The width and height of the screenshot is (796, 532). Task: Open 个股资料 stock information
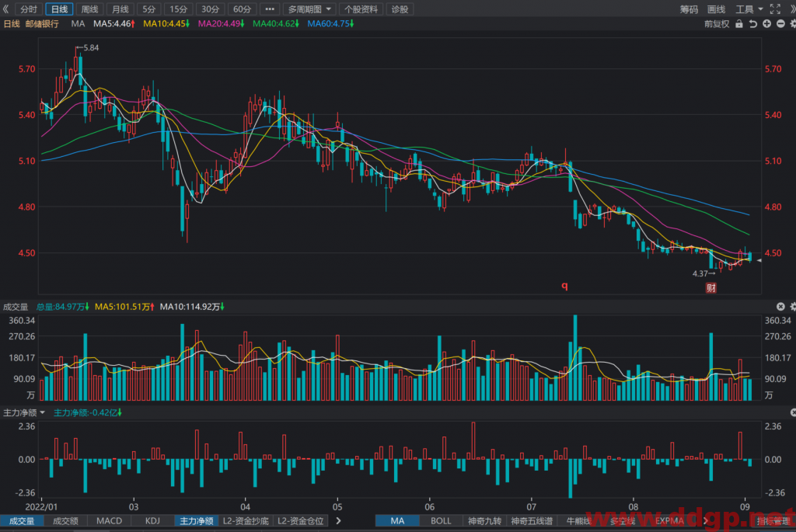pyautogui.click(x=361, y=9)
